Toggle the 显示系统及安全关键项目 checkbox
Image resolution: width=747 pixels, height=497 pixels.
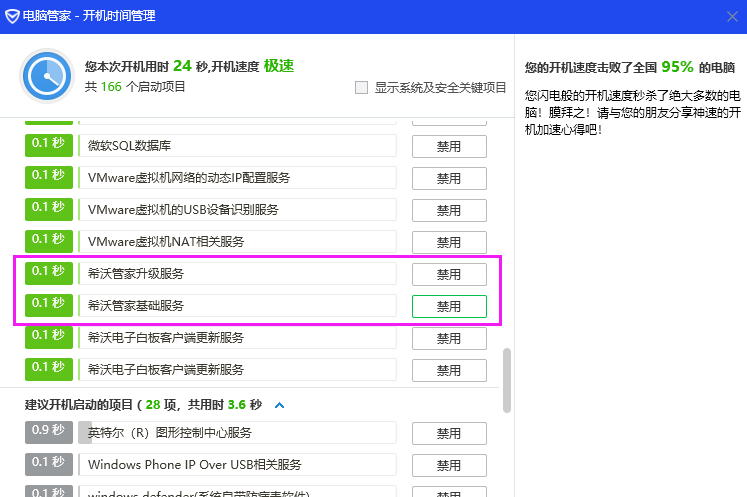(x=362, y=87)
